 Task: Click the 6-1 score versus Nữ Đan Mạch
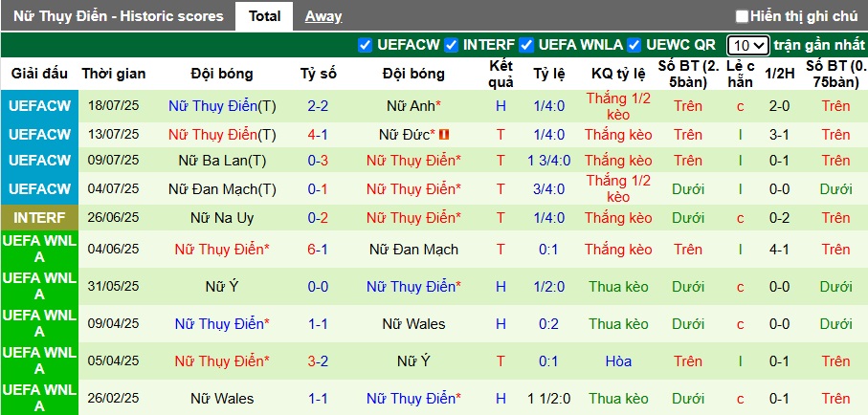pos(319,250)
